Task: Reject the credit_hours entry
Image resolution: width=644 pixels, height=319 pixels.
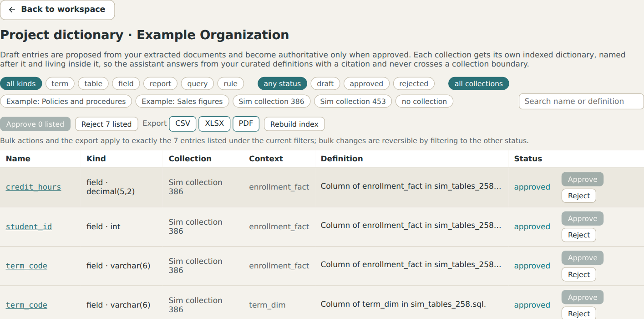Action: (x=579, y=196)
